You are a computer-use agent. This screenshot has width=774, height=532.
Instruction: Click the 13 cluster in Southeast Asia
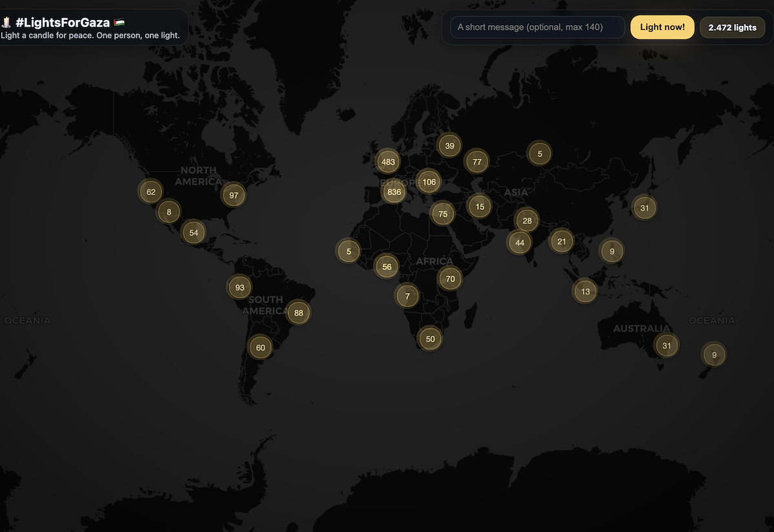[585, 291]
